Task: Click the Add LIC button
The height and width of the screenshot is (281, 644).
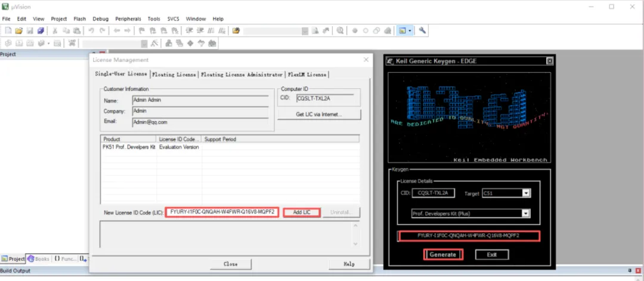Action: click(302, 212)
